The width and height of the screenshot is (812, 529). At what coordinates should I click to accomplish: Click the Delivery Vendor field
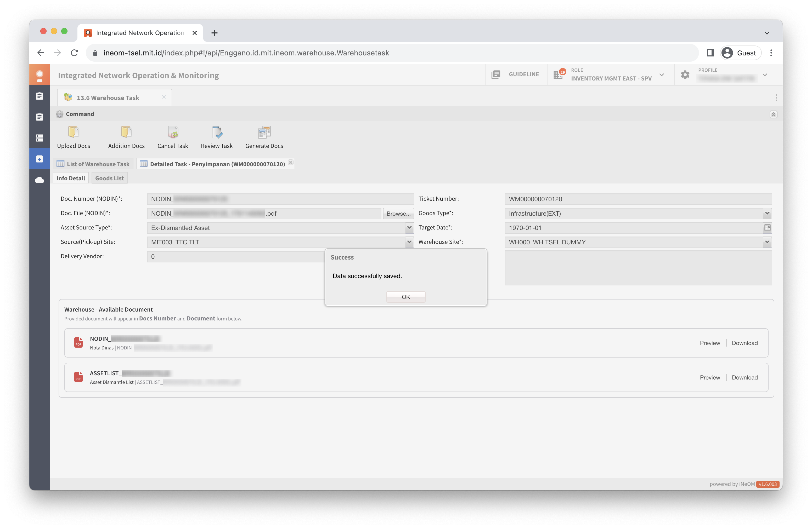[236, 257]
